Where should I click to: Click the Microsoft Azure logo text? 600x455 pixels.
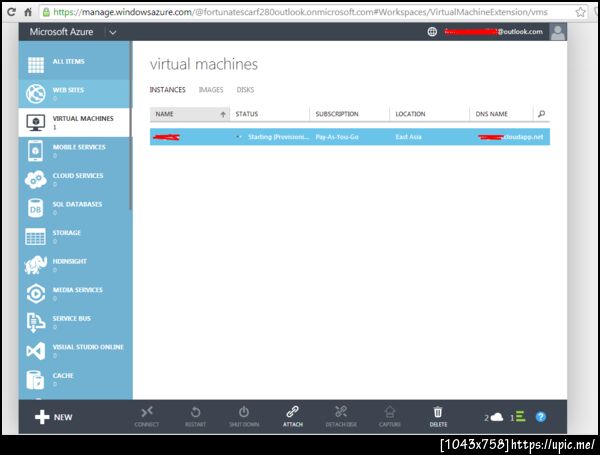pos(61,32)
